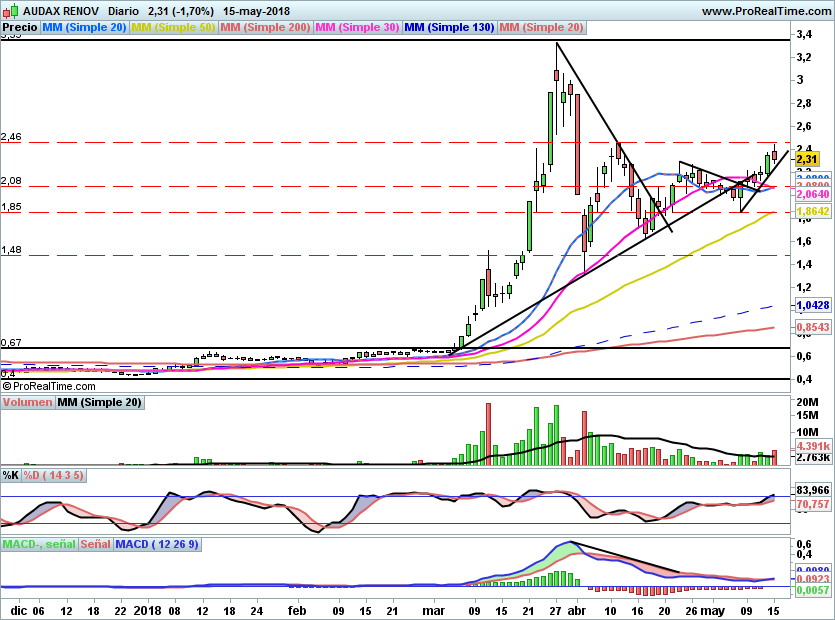Click the 1,48 support level label
835x620 pixels.
click(x=11, y=250)
